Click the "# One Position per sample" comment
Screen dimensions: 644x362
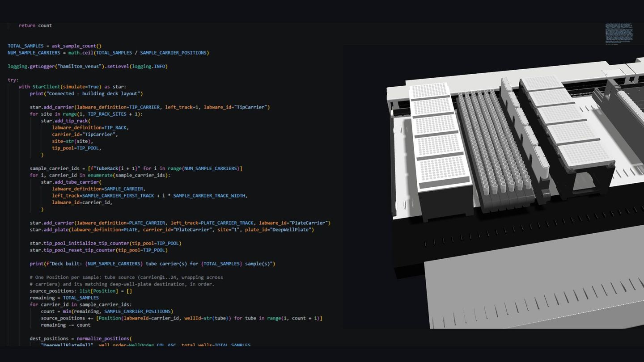click(x=127, y=278)
